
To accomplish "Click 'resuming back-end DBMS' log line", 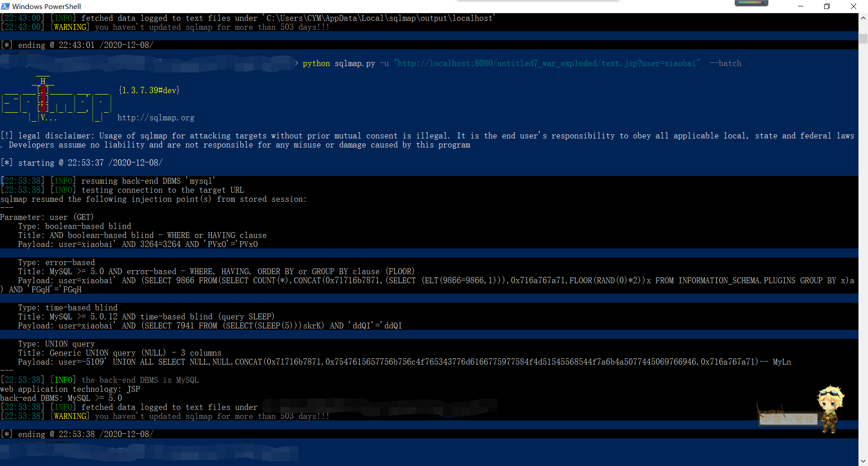I will 108,181.
